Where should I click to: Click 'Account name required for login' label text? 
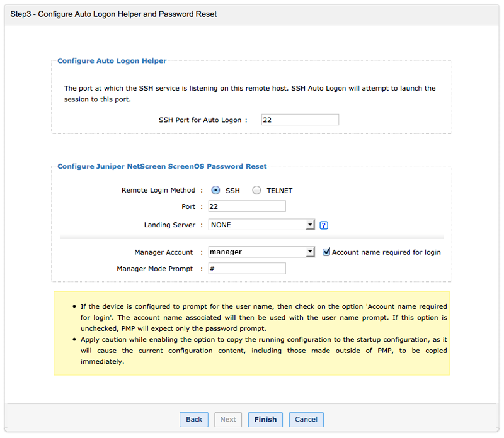click(x=386, y=252)
